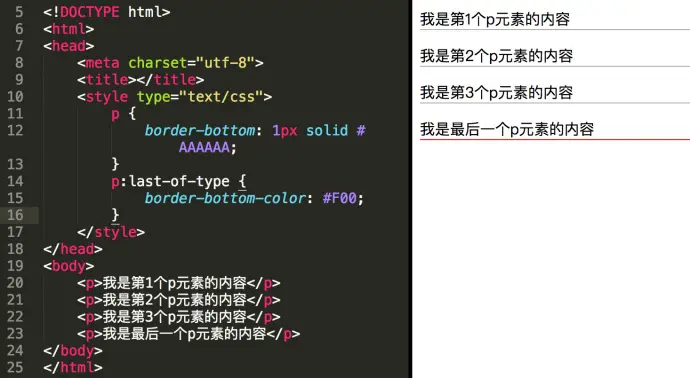Screen dimensions: 690x378
Task: Click the first p element code line
Action: 179,283
